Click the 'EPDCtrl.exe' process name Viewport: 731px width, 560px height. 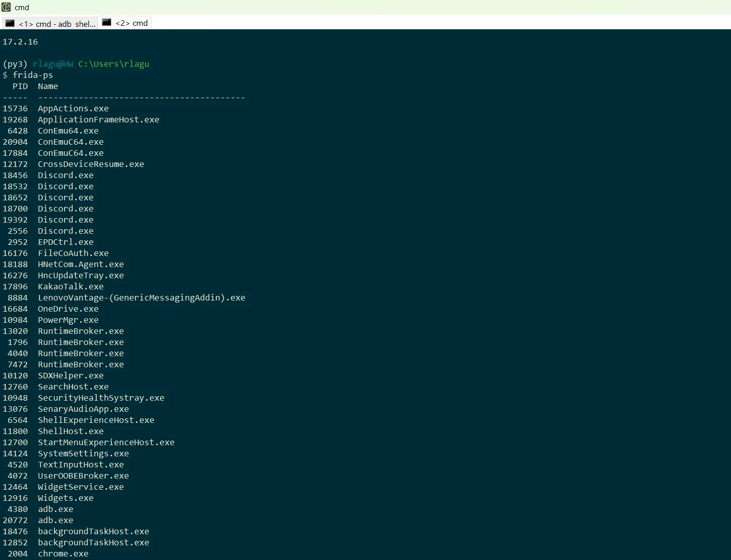[x=66, y=242]
